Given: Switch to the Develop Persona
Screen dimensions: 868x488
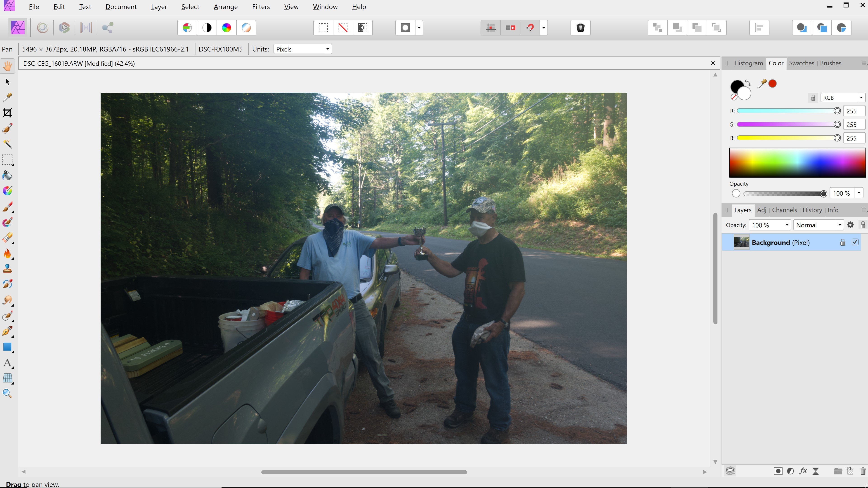Looking at the screenshot, I should click(64, 28).
